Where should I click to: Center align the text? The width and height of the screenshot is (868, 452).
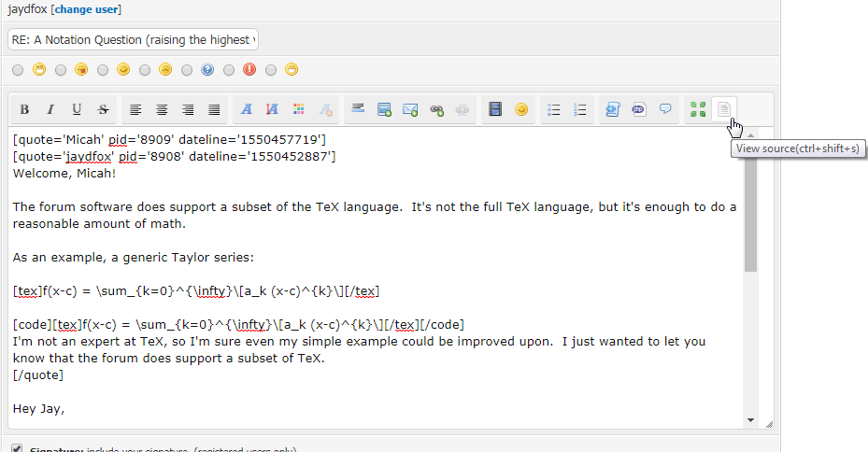[x=162, y=109]
